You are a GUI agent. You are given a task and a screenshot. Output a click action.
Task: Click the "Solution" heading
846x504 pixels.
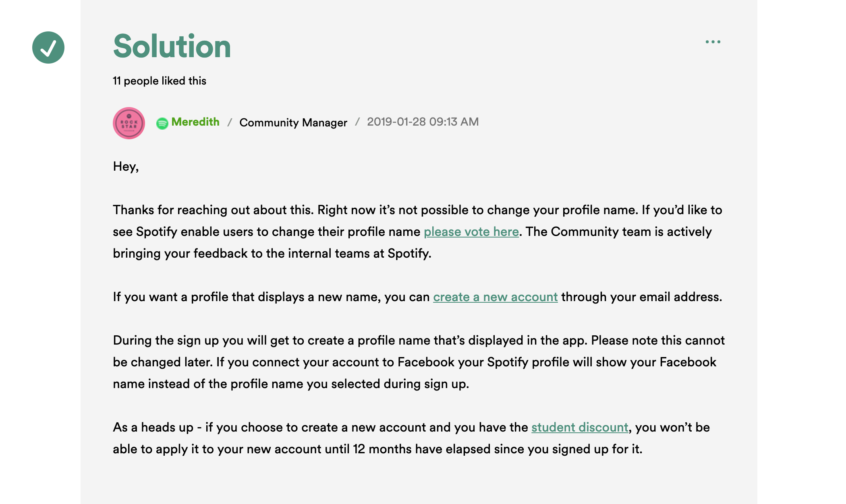point(172,46)
